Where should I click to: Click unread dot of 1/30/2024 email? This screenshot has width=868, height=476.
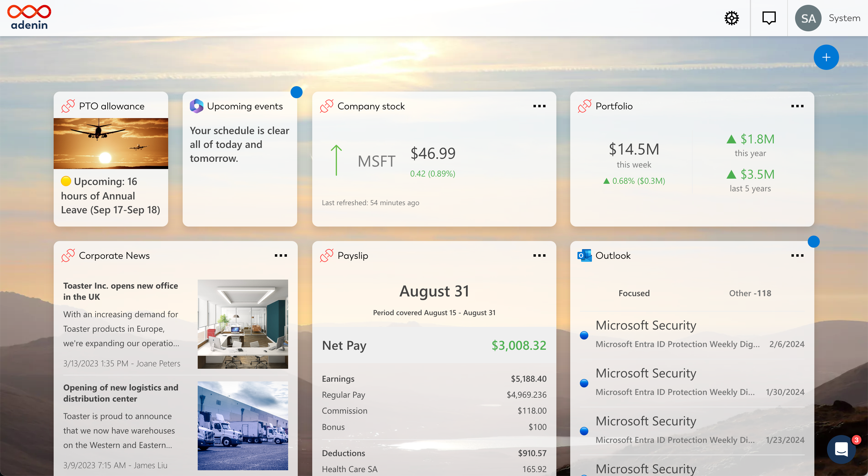pyautogui.click(x=584, y=383)
